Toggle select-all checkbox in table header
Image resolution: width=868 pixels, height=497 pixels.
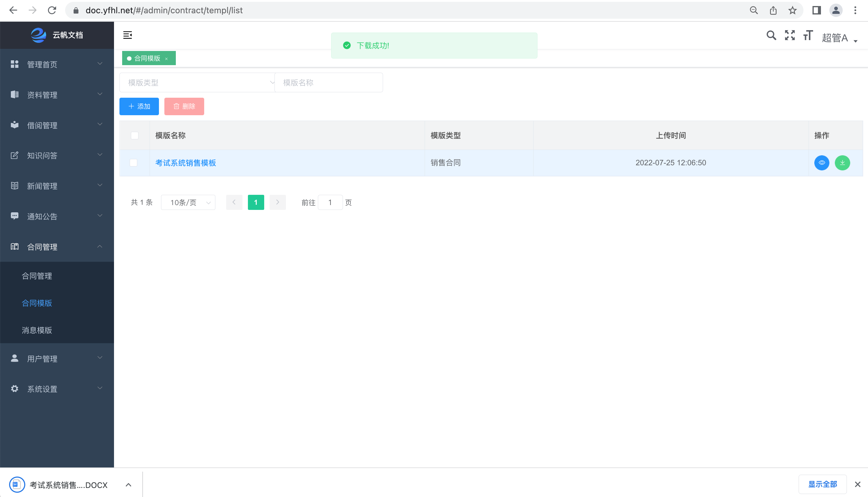coord(135,135)
